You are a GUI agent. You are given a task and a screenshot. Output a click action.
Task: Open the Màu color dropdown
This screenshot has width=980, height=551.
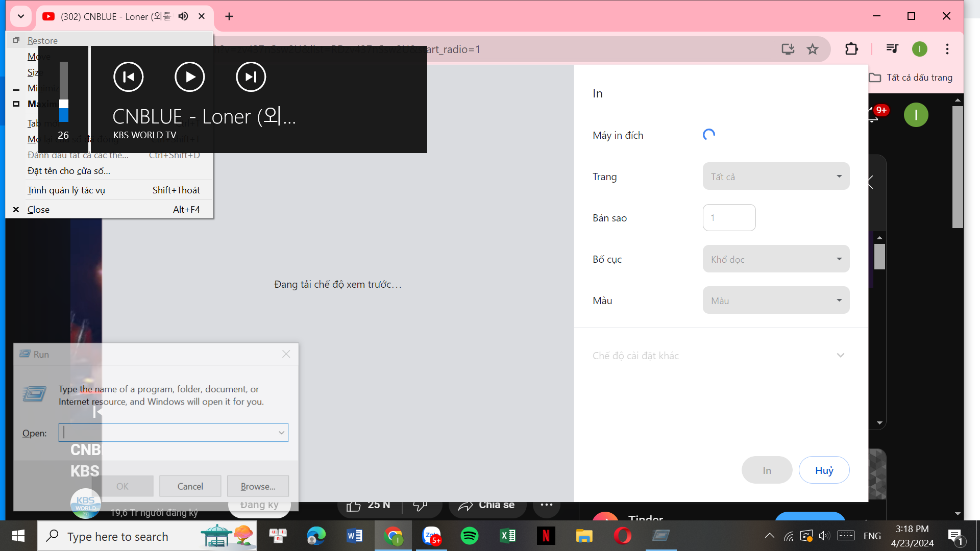tap(776, 300)
